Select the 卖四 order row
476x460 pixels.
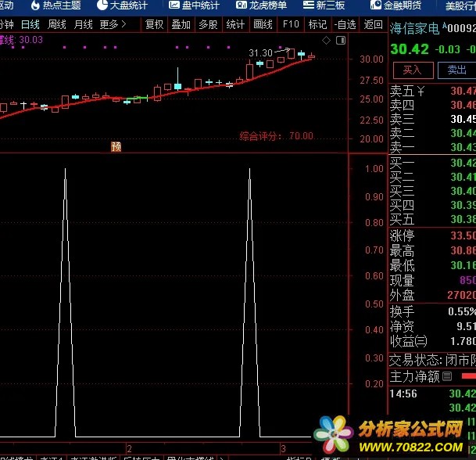pos(432,105)
